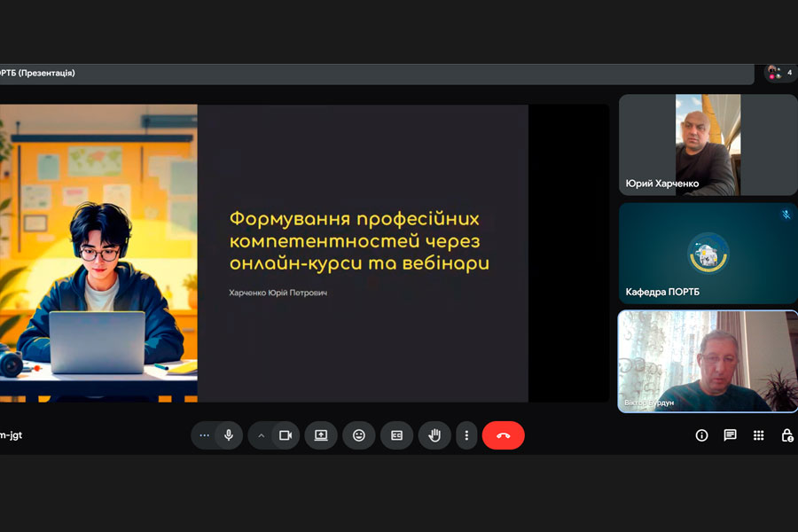
Task: Click the Кафедра ПОРТБ avatar logo
Action: 708,253
